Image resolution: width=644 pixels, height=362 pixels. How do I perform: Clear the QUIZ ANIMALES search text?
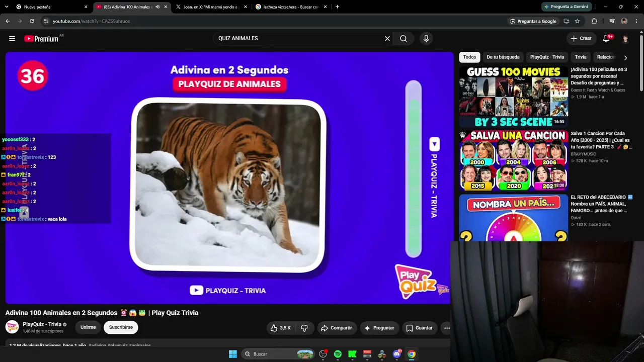pyautogui.click(x=387, y=39)
